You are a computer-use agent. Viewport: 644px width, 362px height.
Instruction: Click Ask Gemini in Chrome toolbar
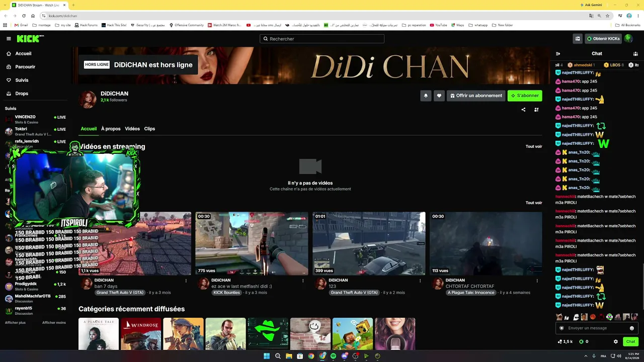pyautogui.click(x=591, y=5)
